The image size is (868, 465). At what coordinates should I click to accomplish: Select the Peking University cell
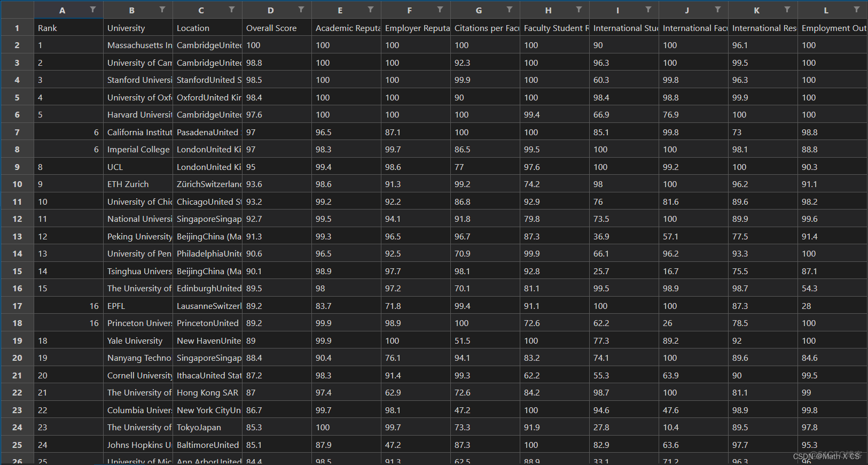click(138, 236)
